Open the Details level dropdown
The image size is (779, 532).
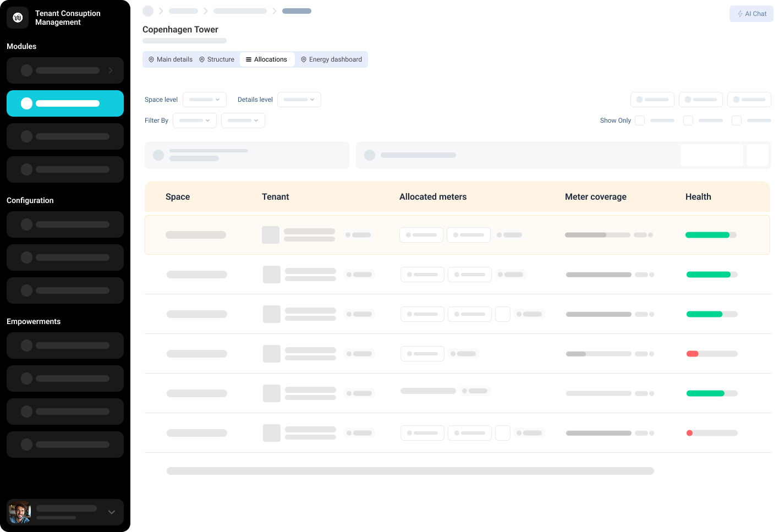click(x=299, y=100)
